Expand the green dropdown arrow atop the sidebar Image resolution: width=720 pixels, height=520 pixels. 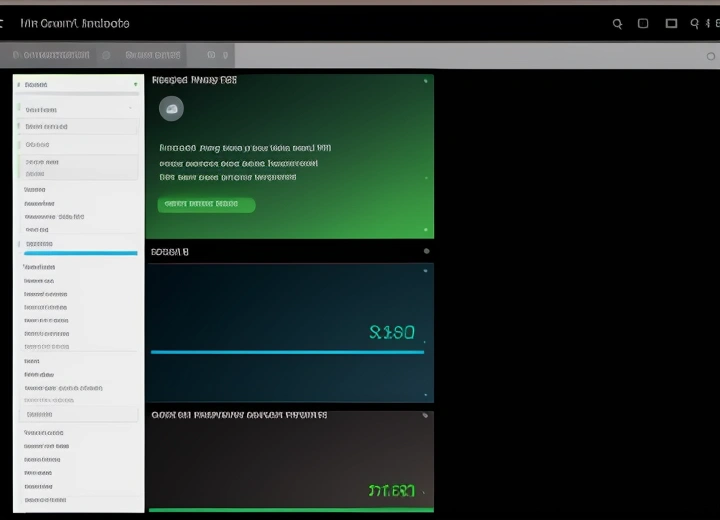click(x=135, y=85)
